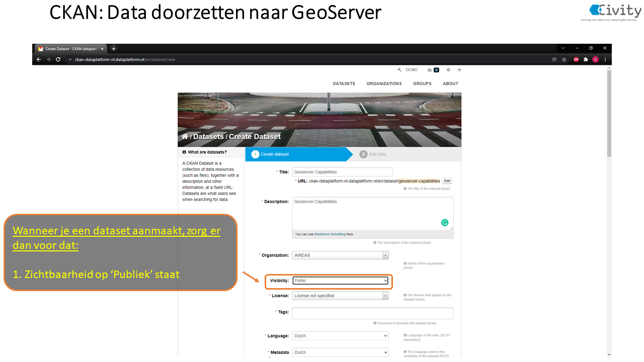
Task: Open a new browser tab with plus
Action: [x=114, y=49]
